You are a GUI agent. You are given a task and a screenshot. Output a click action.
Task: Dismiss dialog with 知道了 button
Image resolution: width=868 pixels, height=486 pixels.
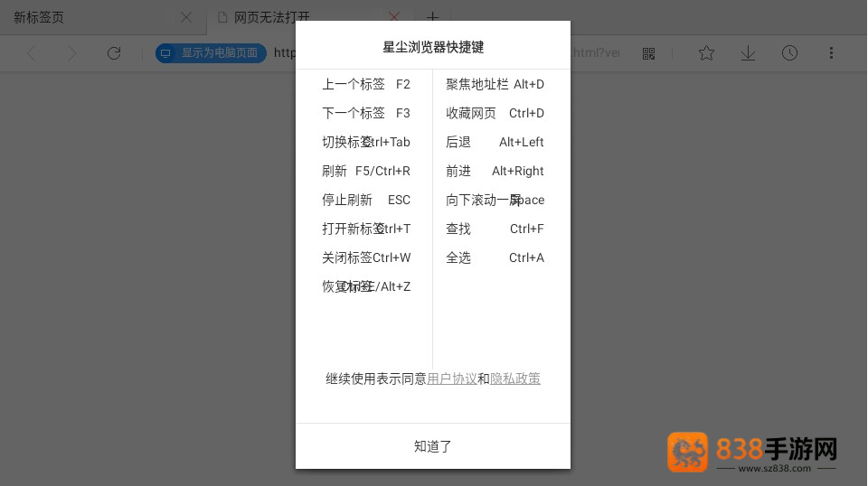click(433, 446)
